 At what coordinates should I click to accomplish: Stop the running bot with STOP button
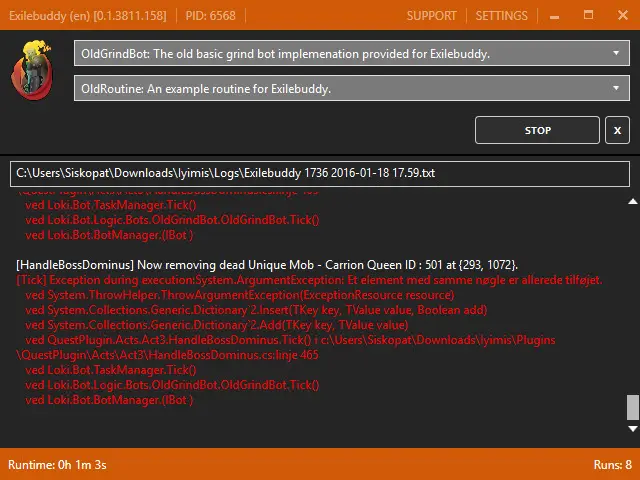click(537, 130)
